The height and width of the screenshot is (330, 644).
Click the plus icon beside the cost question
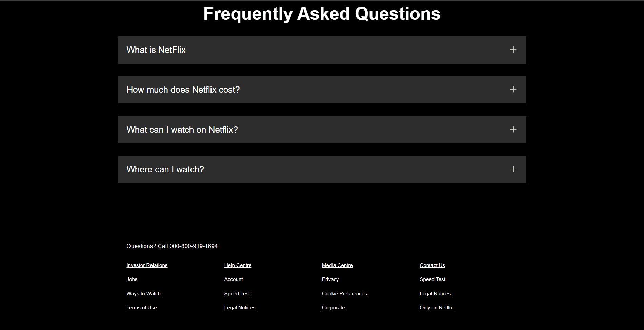click(513, 89)
